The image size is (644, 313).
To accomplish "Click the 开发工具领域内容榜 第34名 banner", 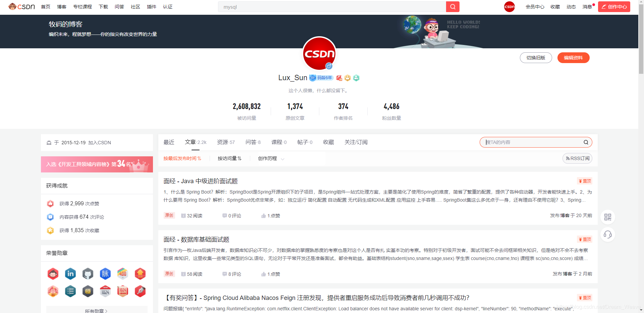I will pos(97,164).
